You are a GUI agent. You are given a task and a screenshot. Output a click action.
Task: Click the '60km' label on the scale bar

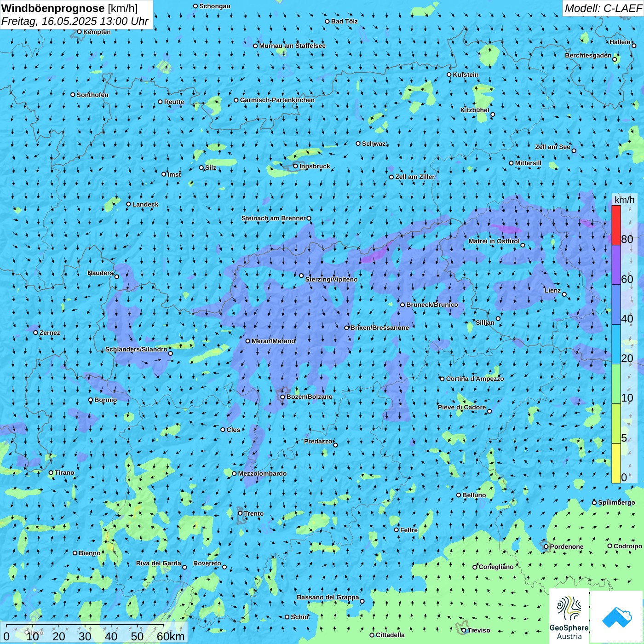coord(171,636)
